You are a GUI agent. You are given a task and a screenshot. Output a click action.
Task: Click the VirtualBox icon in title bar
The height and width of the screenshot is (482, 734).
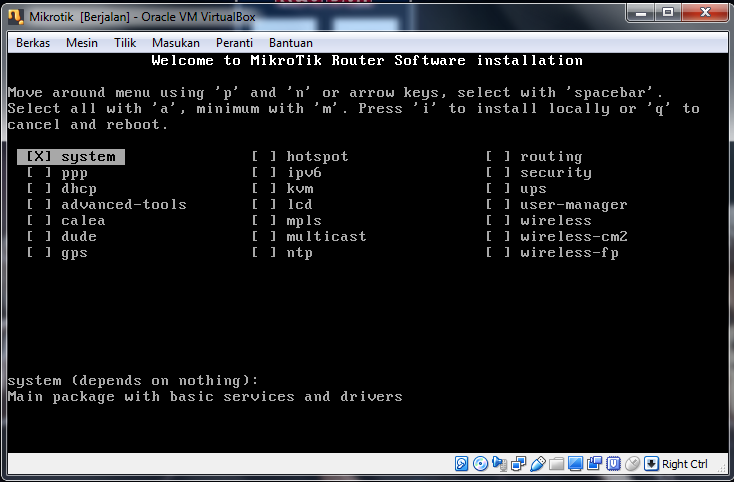click(x=16, y=16)
